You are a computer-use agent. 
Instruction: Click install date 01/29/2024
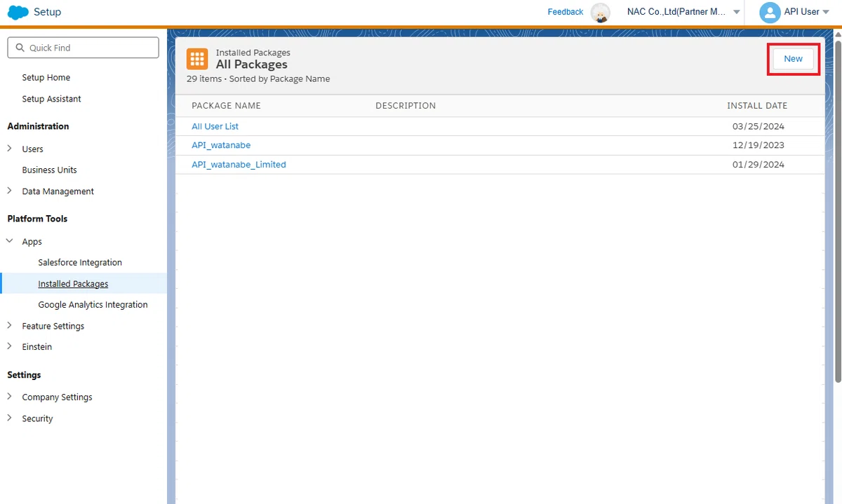[x=759, y=165]
